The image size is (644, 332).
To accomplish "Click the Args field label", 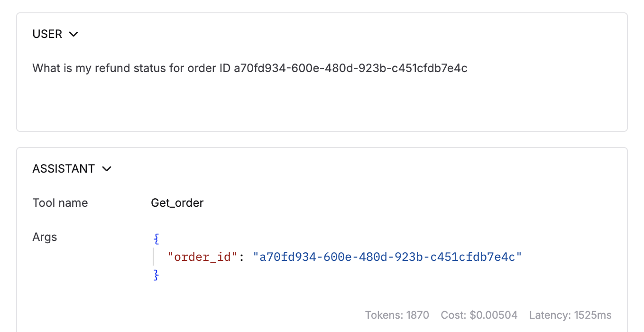I will 45,237.
